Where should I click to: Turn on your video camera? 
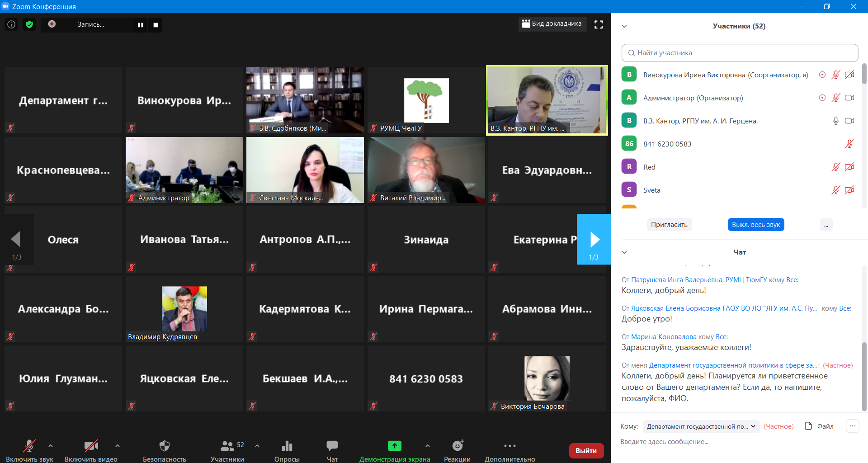pyautogui.click(x=91, y=450)
